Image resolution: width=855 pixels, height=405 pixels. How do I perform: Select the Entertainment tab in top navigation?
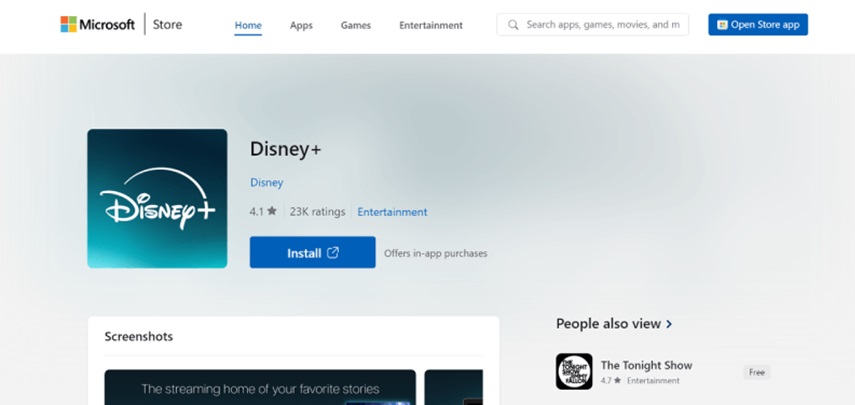click(x=430, y=25)
